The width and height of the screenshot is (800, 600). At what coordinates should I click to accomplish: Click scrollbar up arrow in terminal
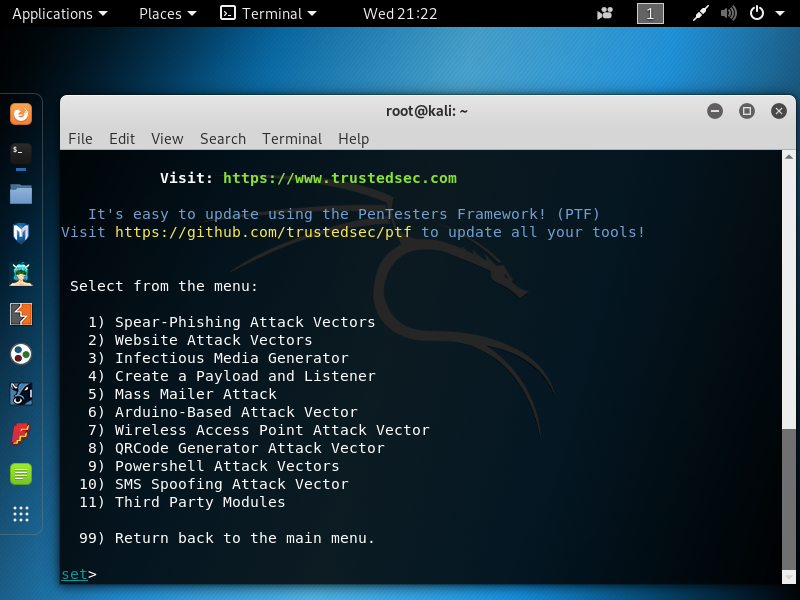pos(789,157)
